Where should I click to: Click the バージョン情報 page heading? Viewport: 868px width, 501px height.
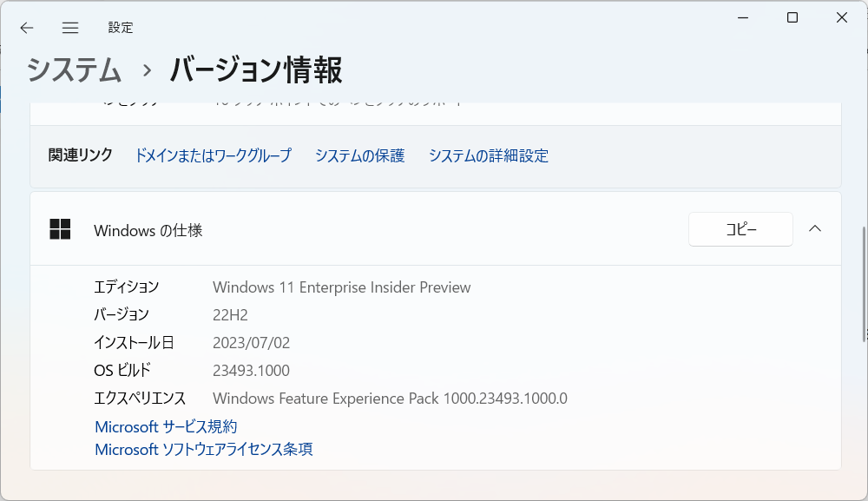pyautogui.click(x=256, y=70)
